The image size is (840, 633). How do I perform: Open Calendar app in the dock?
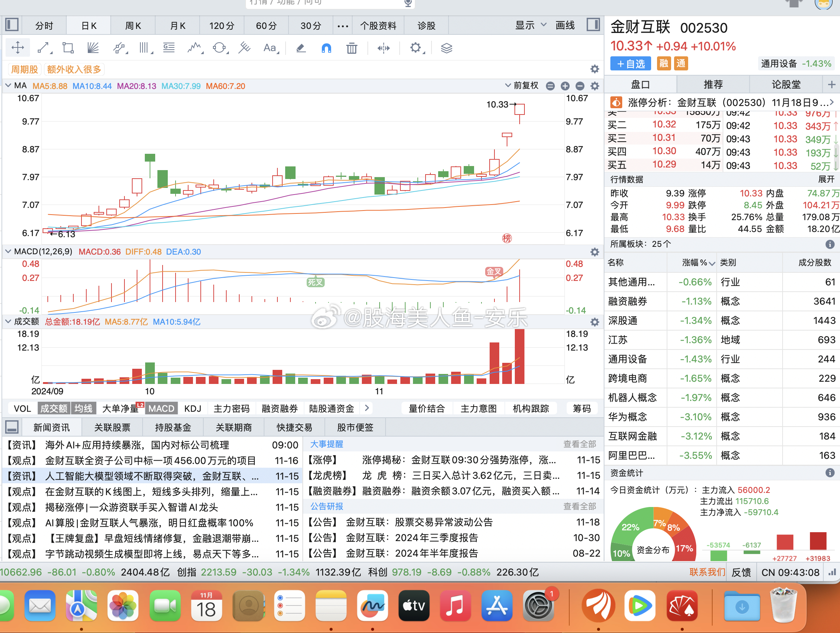click(x=206, y=606)
